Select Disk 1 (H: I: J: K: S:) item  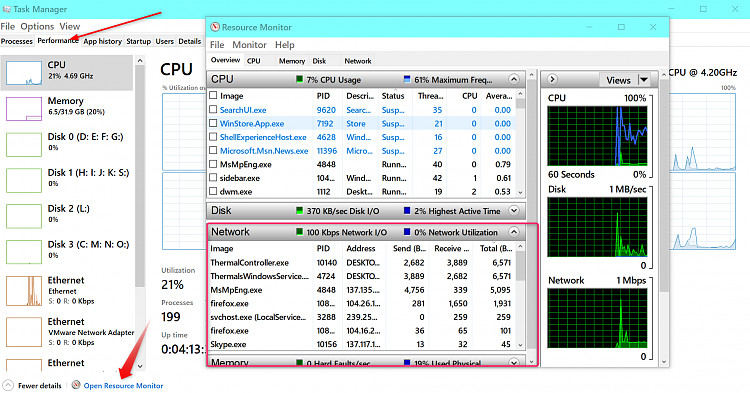pos(67,180)
